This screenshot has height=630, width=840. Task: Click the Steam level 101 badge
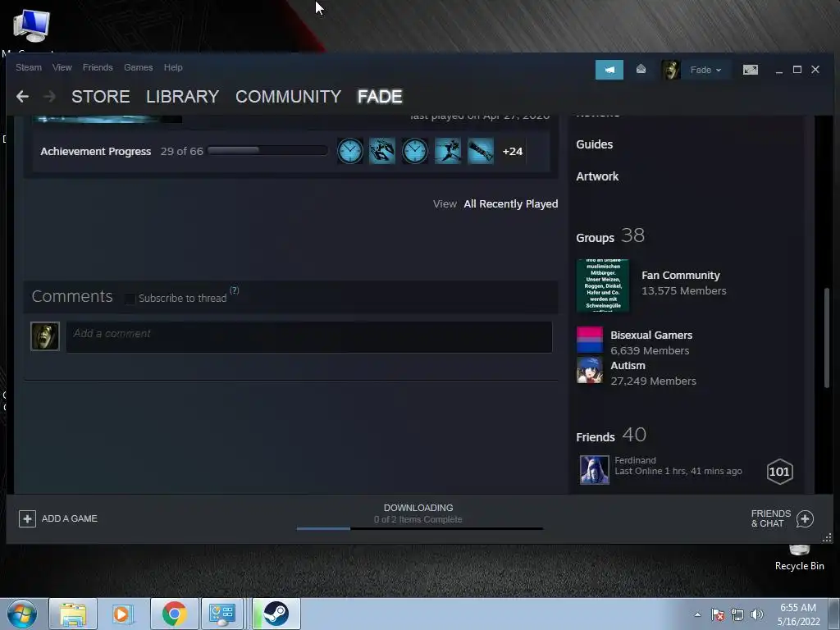point(779,472)
